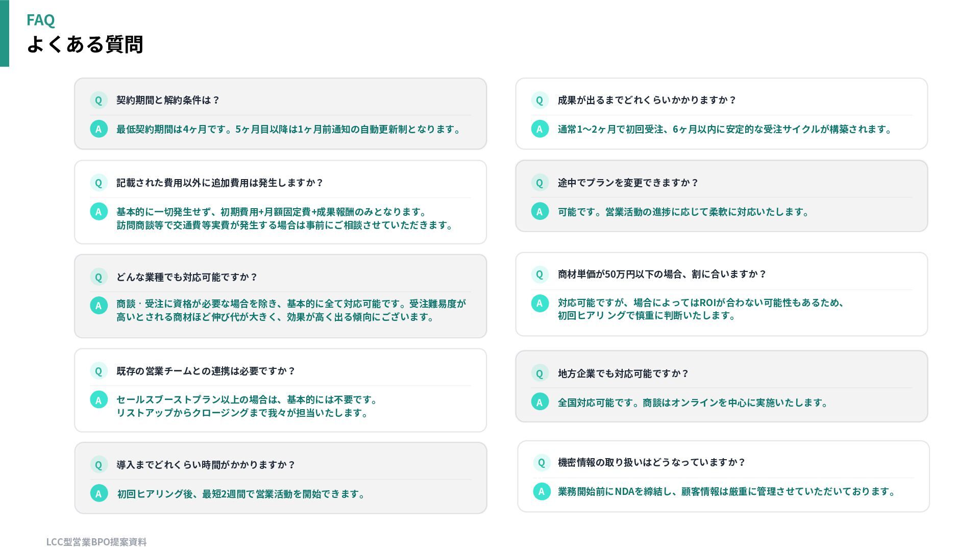The image size is (980, 551).
Task: Click the question 地方企業でも対応可能ですか？
Action: pos(623,373)
